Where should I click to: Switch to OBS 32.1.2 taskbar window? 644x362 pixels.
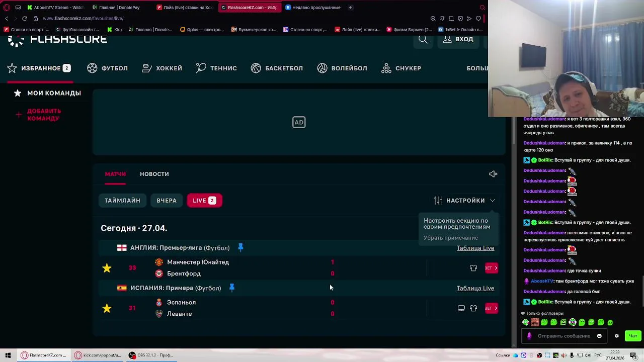pyautogui.click(x=151, y=355)
